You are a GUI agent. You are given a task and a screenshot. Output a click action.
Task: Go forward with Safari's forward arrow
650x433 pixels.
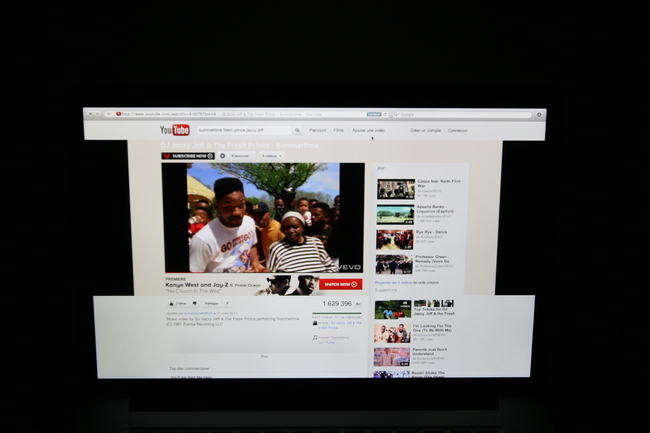(97, 114)
